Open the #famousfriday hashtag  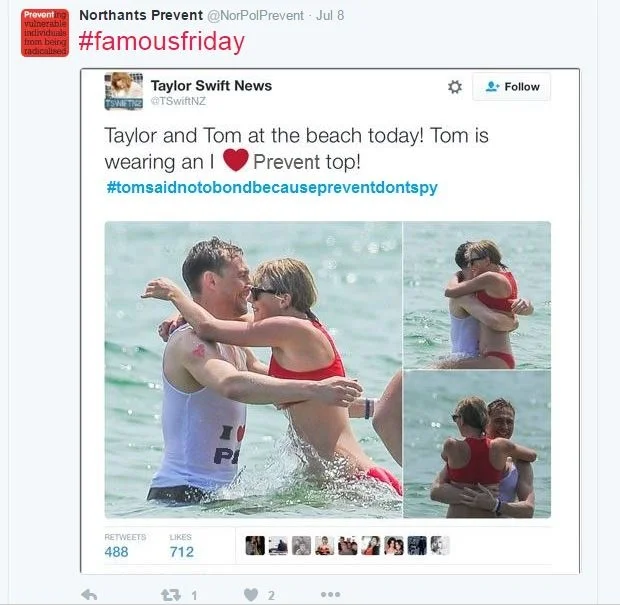pyautogui.click(x=162, y=42)
